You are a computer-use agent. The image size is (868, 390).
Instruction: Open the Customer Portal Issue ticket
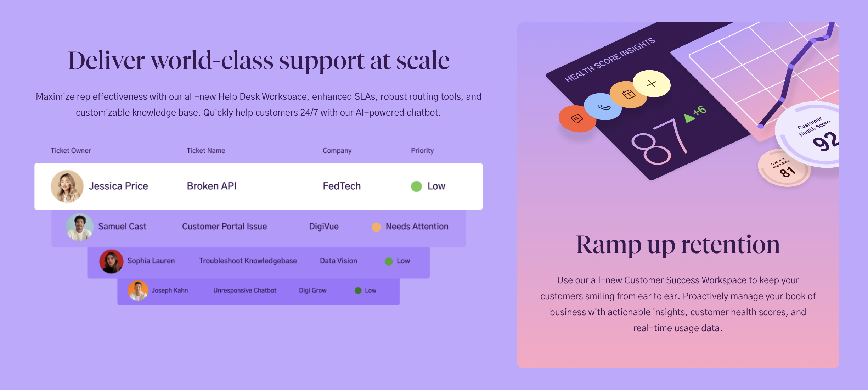coord(225,227)
